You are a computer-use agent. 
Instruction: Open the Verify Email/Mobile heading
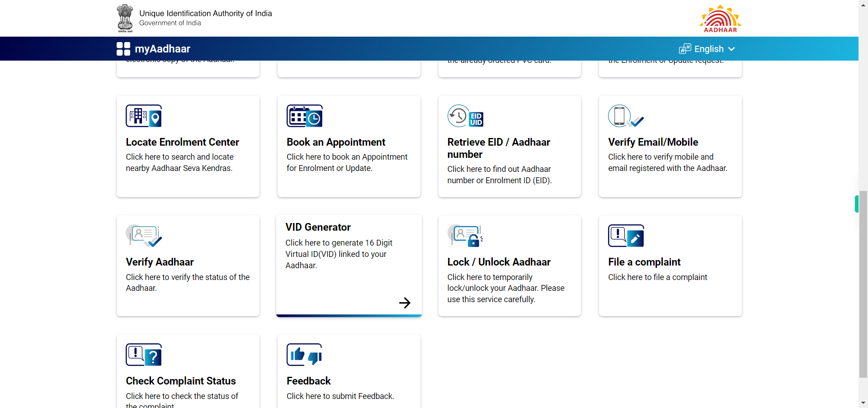[x=653, y=142]
